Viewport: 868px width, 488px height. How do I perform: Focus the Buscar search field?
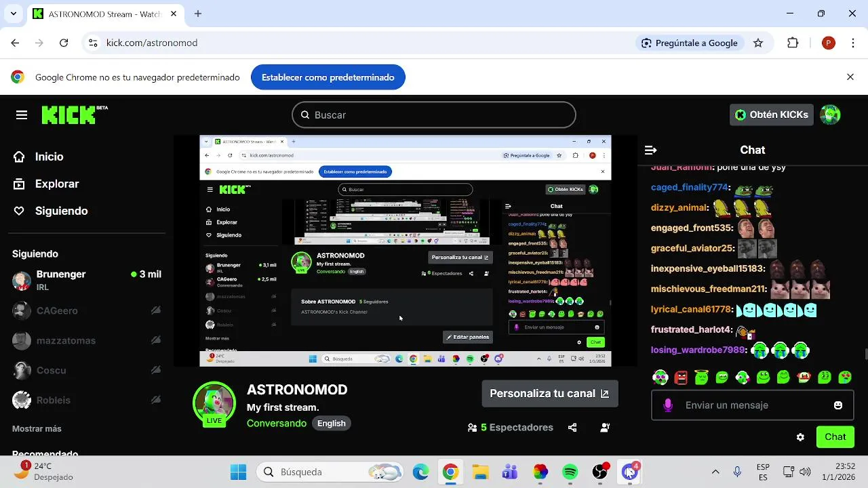point(434,115)
